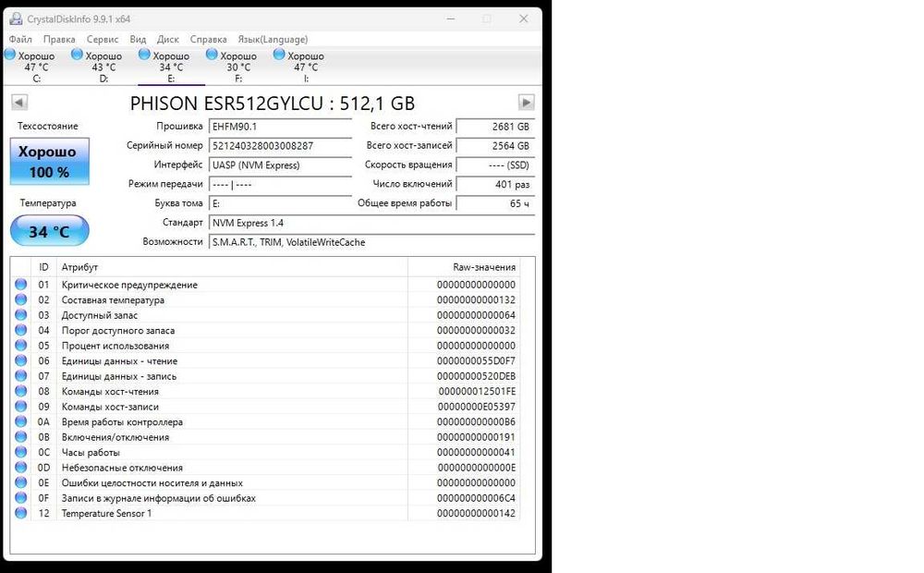Viewport: 924px width, 573px height.
Task: Select attribute text Критическое предупреждение
Action: click(129, 285)
